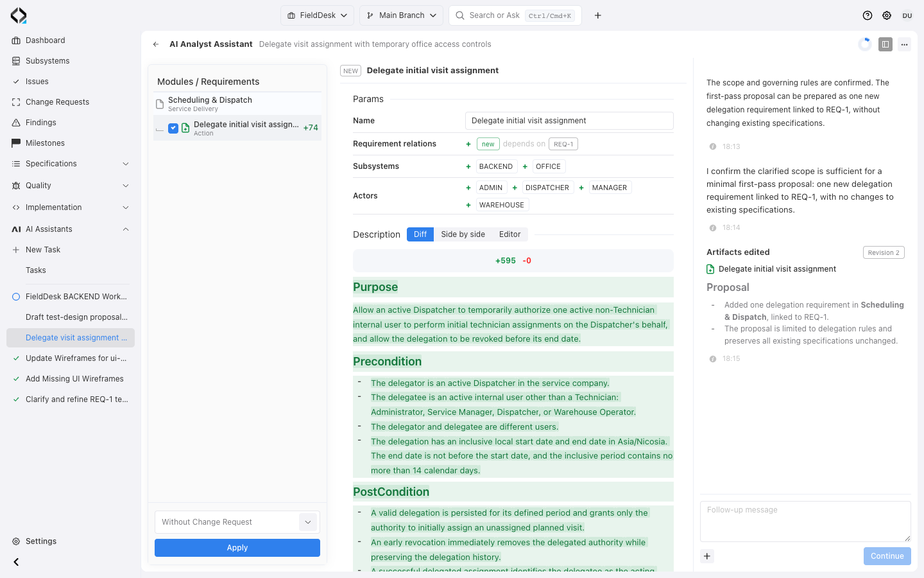Open the help question mark icon
This screenshot has height=578, width=924.
[x=868, y=15]
